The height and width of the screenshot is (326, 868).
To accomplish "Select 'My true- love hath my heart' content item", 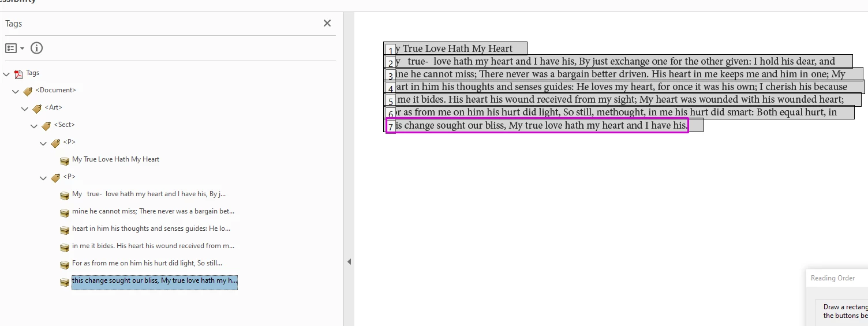I will (x=149, y=194).
